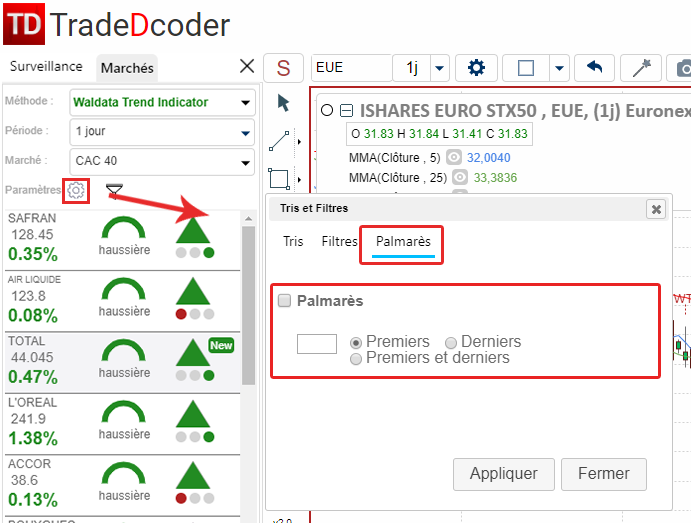The width and height of the screenshot is (691, 523).
Task: Click the 33,3836 MMA value
Action: 495,178
